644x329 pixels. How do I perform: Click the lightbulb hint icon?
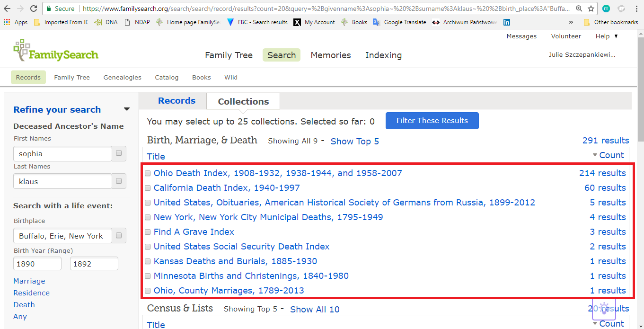click(x=604, y=309)
